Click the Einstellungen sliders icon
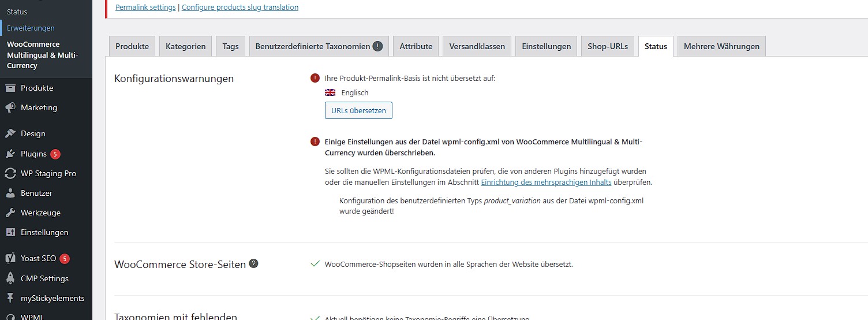The image size is (868, 320). click(x=10, y=232)
